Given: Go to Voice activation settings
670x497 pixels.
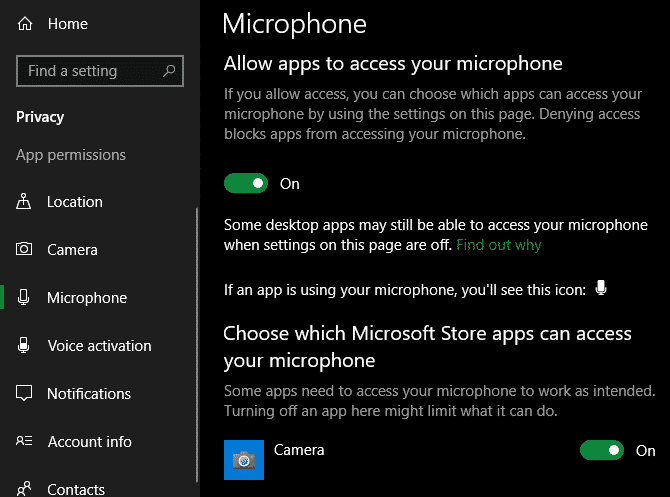Looking at the screenshot, I should pos(99,346).
